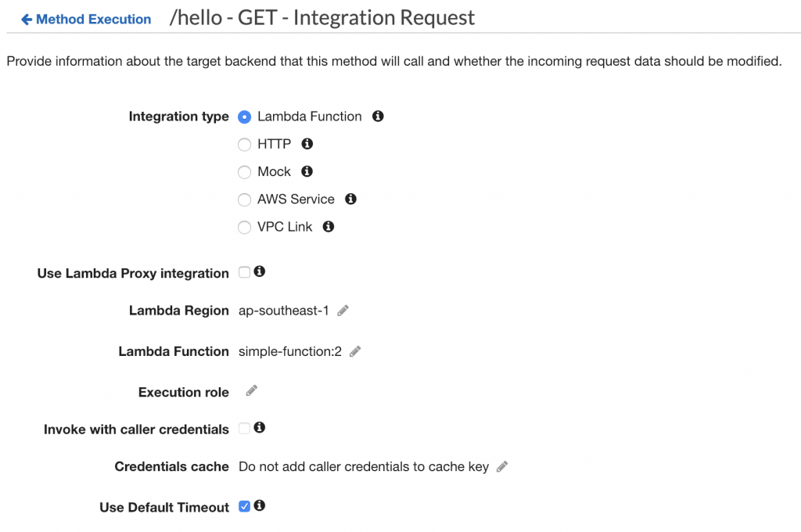Go back to Method Execution
Image resolution: width=801 pixels, height=532 pixels.
(84, 19)
